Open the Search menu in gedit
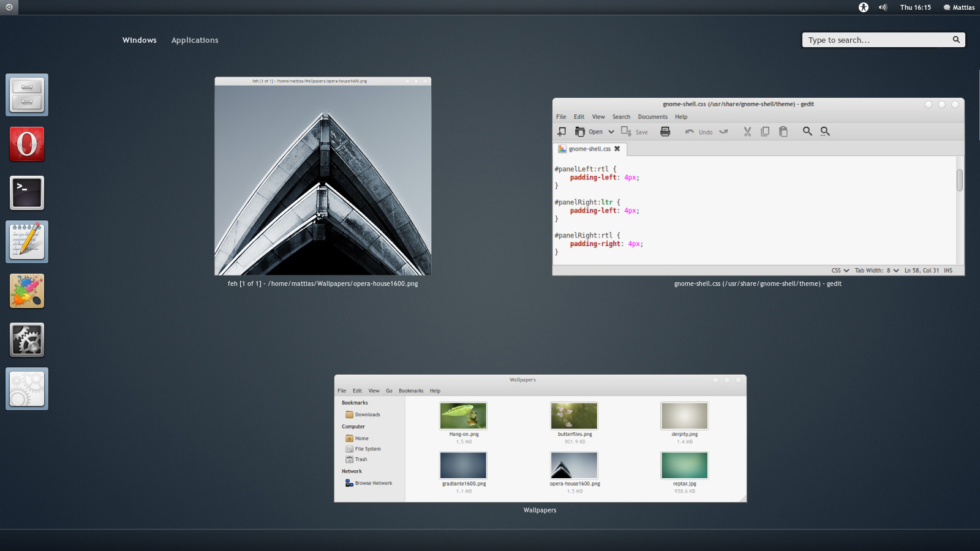Viewport: 980px width, 551px height. coord(621,116)
